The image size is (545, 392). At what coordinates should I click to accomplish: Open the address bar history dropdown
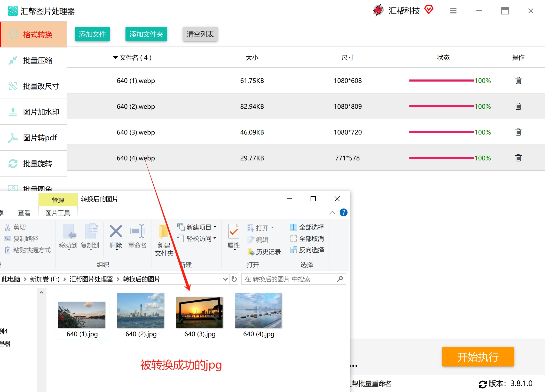pyautogui.click(x=225, y=279)
